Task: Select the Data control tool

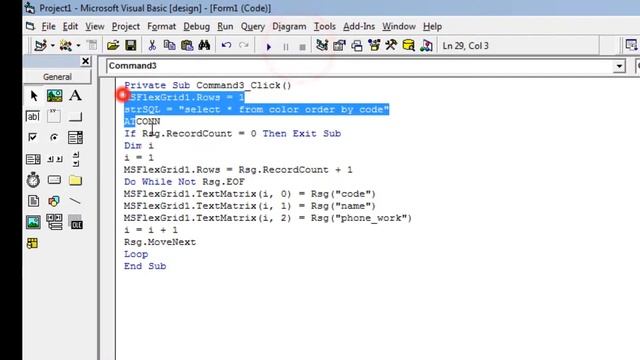Action: pos(54,222)
